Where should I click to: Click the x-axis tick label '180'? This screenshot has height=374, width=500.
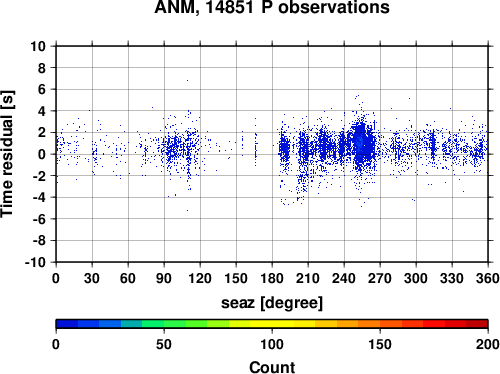(272, 278)
